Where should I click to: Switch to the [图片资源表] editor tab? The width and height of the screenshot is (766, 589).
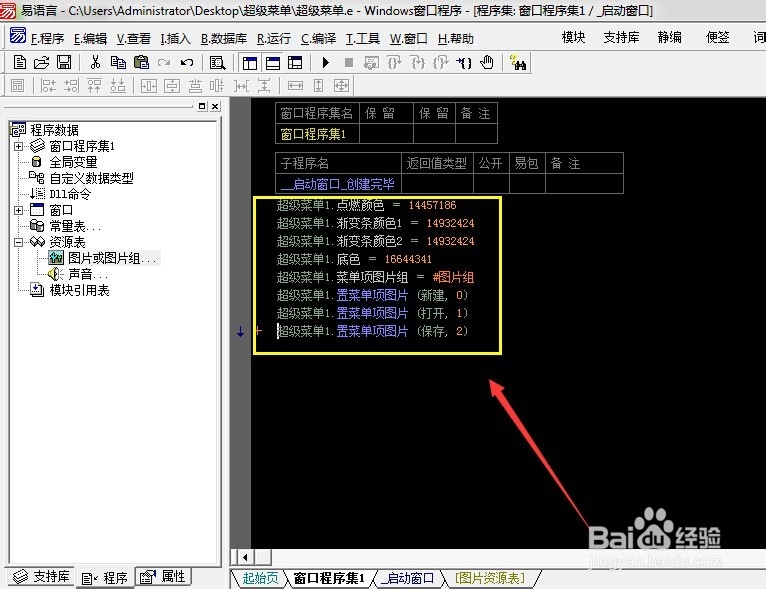coord(490,578)
